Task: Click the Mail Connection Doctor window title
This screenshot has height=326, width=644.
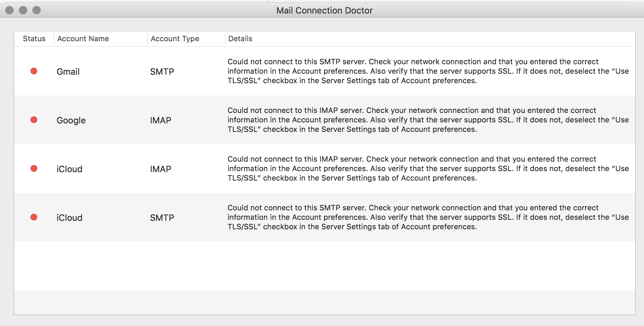Action: point(324,10)
